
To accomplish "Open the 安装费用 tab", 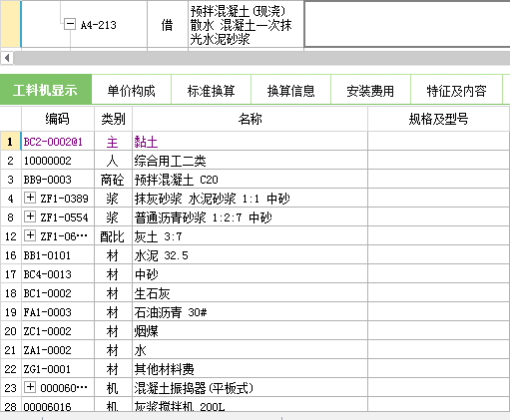I will click(x=370, y=91).
